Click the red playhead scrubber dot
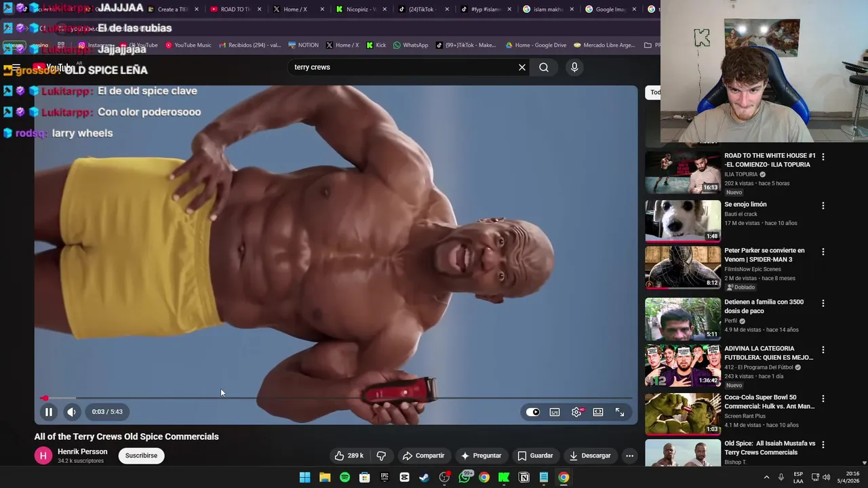The height and width of the screenshot is (488, 868). tap(45, 399)
